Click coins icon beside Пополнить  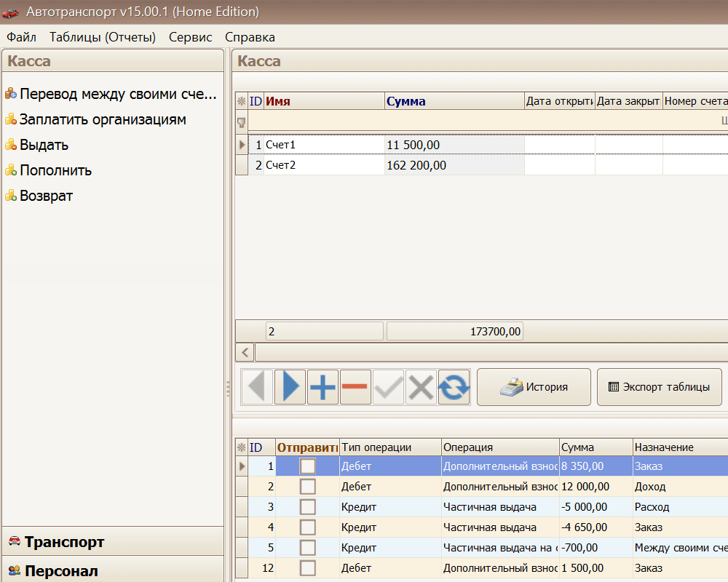pos(11,170)
